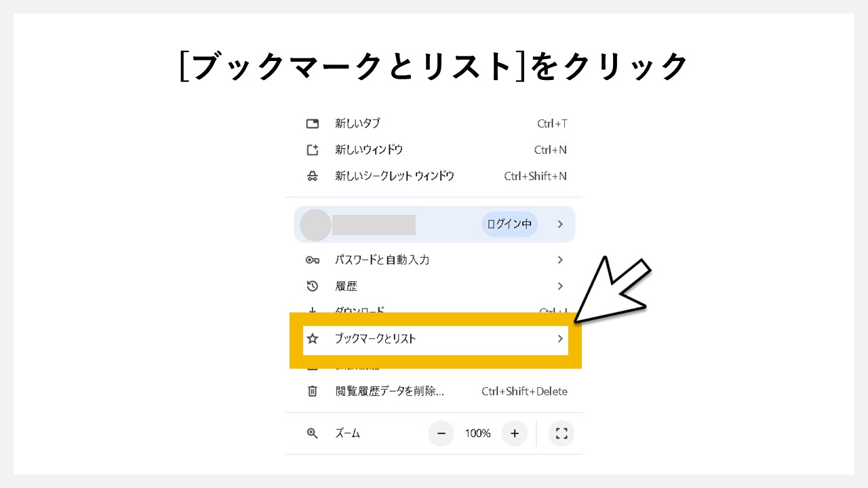The width and height of the screenshot is (868, 488).
Task: Decrease zoom with the minus button
Action: pos(441,433)
